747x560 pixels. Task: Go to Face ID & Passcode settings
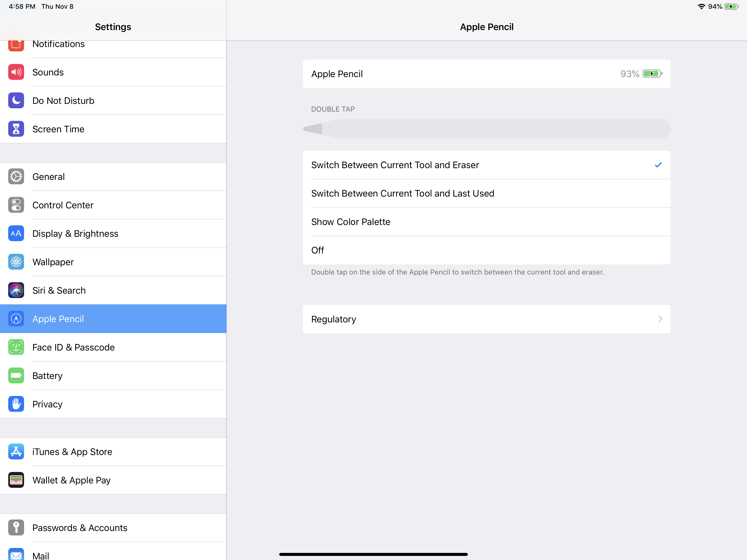pyautogui.click(x=113, y=347)
